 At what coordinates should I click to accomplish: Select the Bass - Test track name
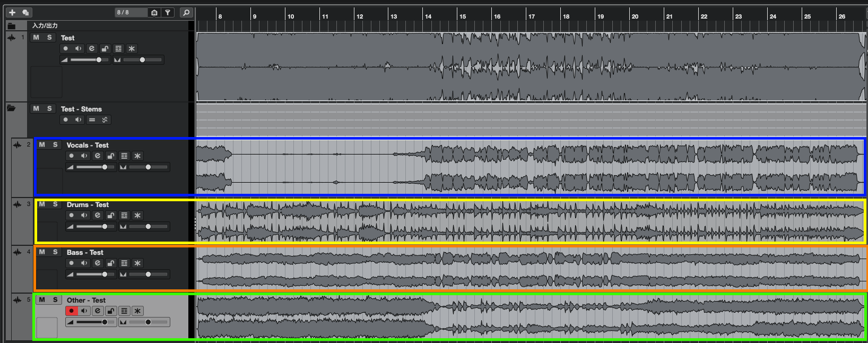[x=85, y=253]
